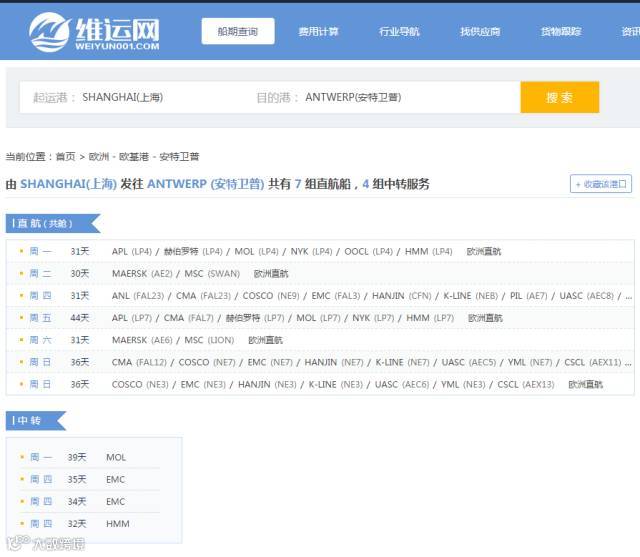Click the 安特卫普 breadcrumb text
The image size is (640, 557).
coord(179,157)
